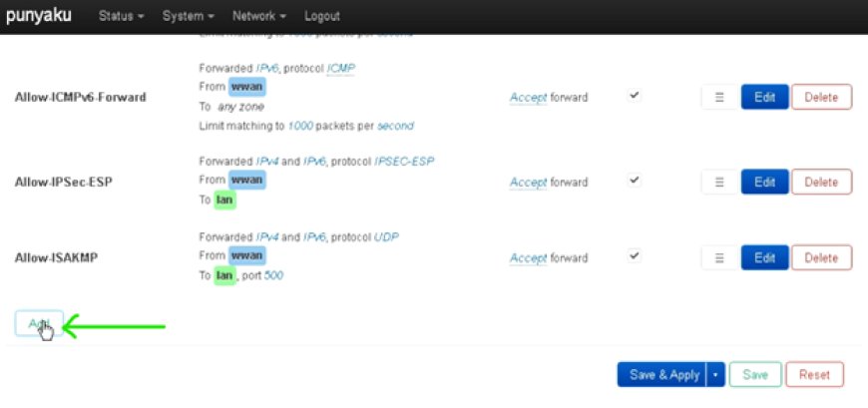868x408 pixels.
Task: Click the Save & Apply button
Action: pos(662,375)
